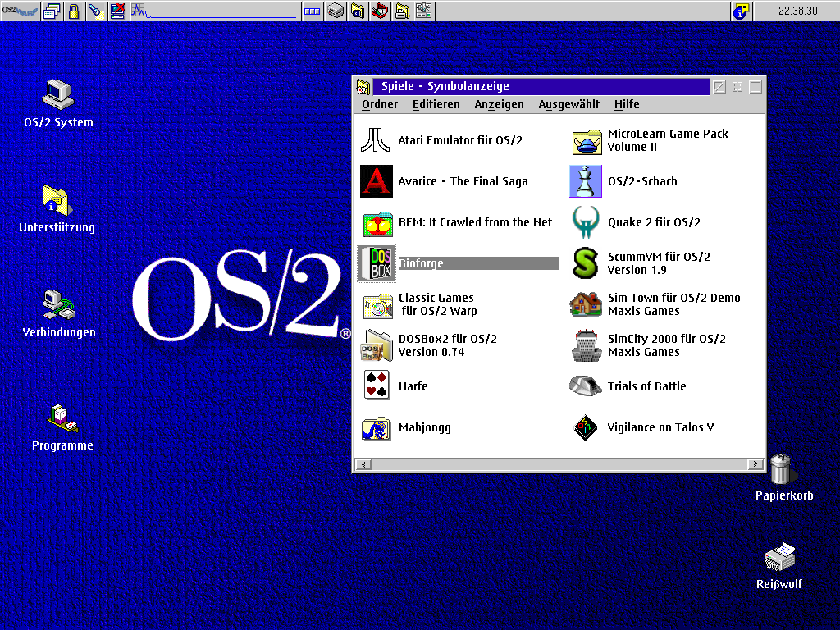Click the Spiele - Symbolanzeige title bar
Screen dimensions: 840x630
coord(541,86)
